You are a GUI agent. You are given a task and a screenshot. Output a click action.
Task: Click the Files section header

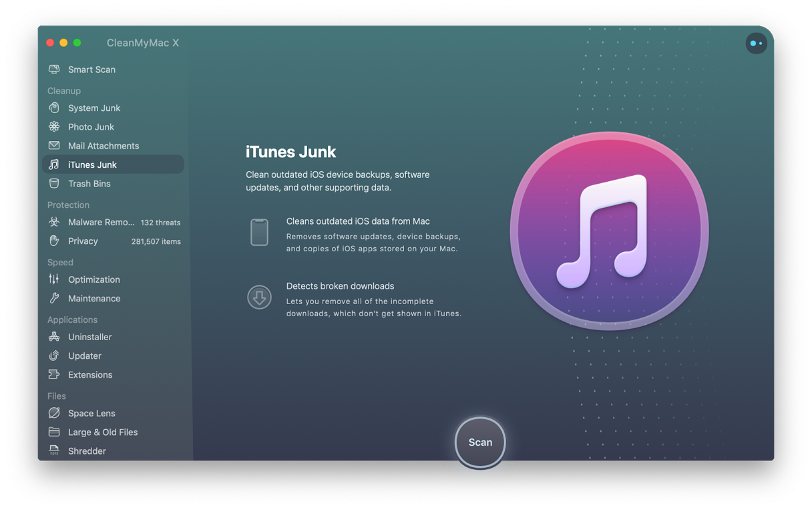57,396
